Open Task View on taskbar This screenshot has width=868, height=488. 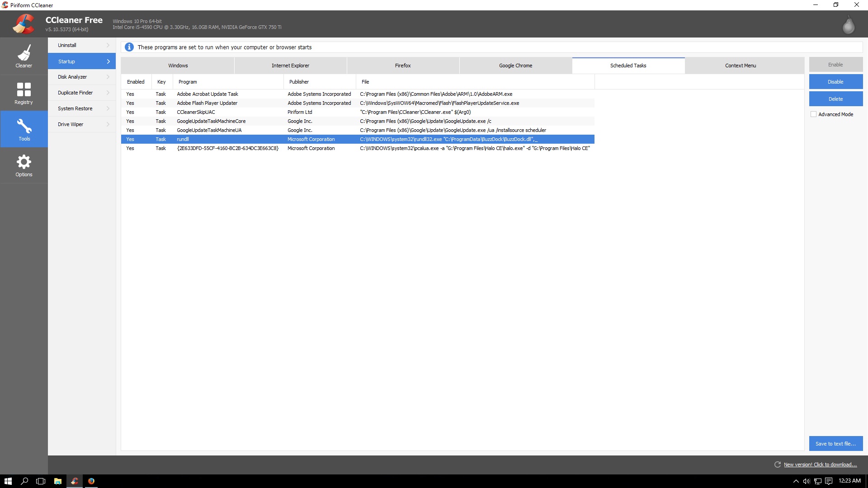(x=41, y=481)
